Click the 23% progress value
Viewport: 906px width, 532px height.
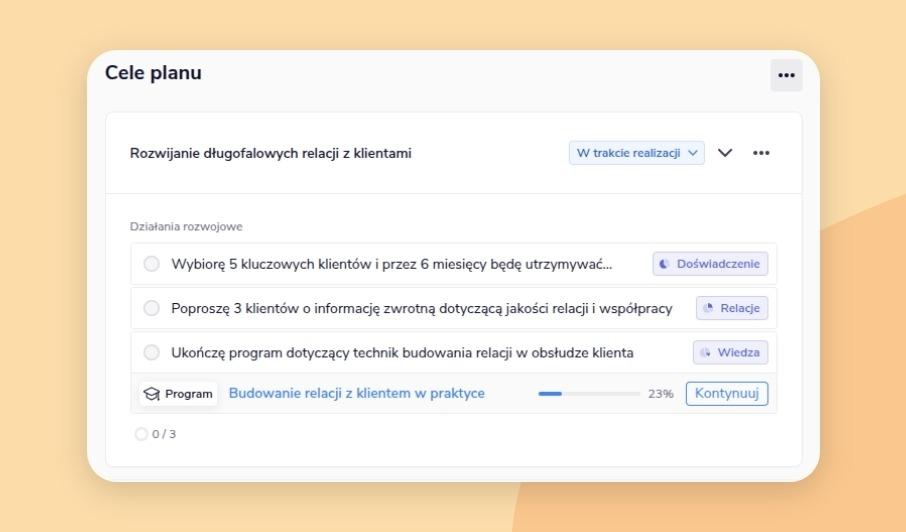click(660, 394)
